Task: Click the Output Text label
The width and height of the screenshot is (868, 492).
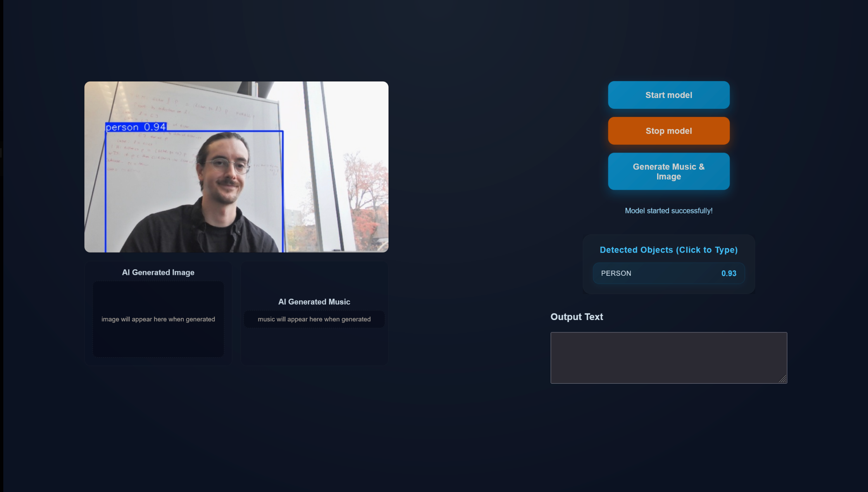Action: (x=577, y=317)
